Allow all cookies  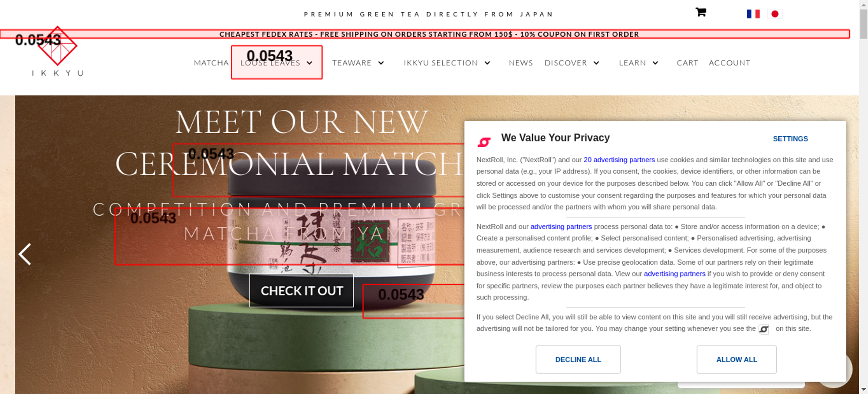point(736,360)
